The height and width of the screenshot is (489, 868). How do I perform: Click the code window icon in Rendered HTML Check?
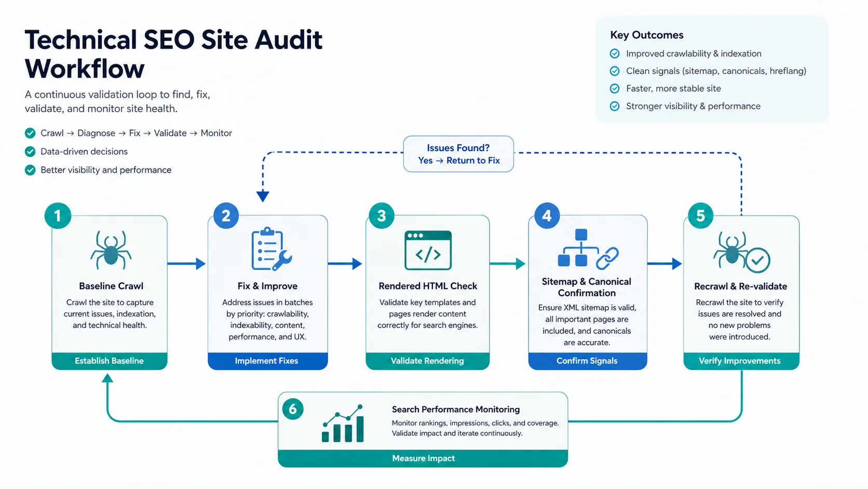tap(428, 250)
